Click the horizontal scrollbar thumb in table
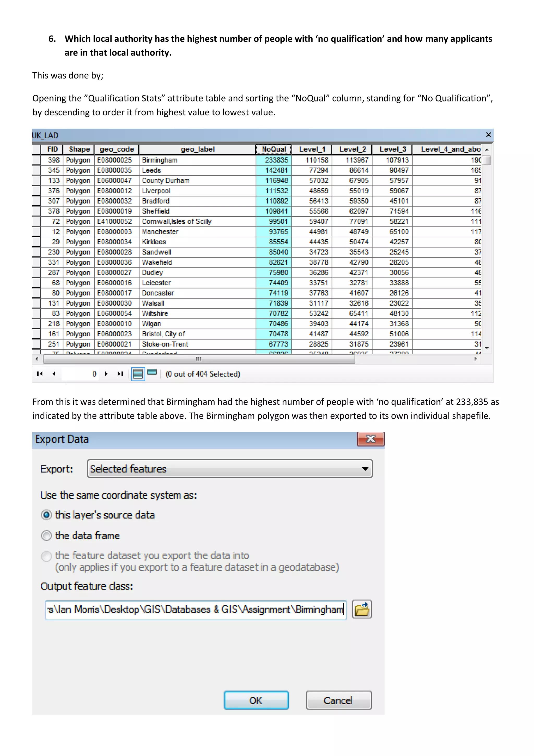This screenshot has width=534, height=756. [199, 359]
